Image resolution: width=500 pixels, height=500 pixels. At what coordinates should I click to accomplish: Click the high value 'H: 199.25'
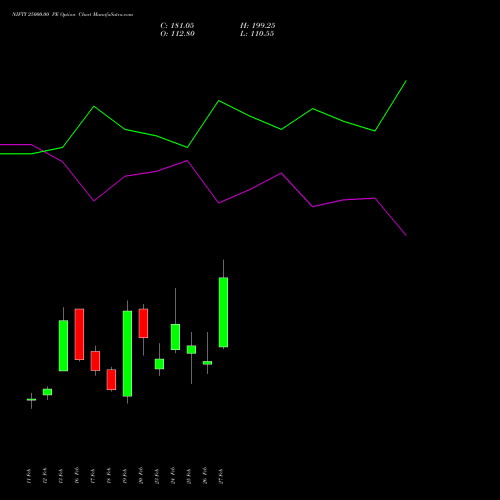[x=258, y=26]
